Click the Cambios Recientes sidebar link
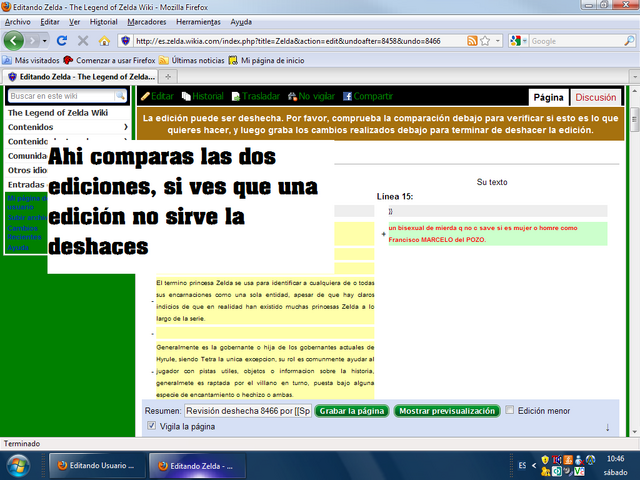 [x=24, y=233]
